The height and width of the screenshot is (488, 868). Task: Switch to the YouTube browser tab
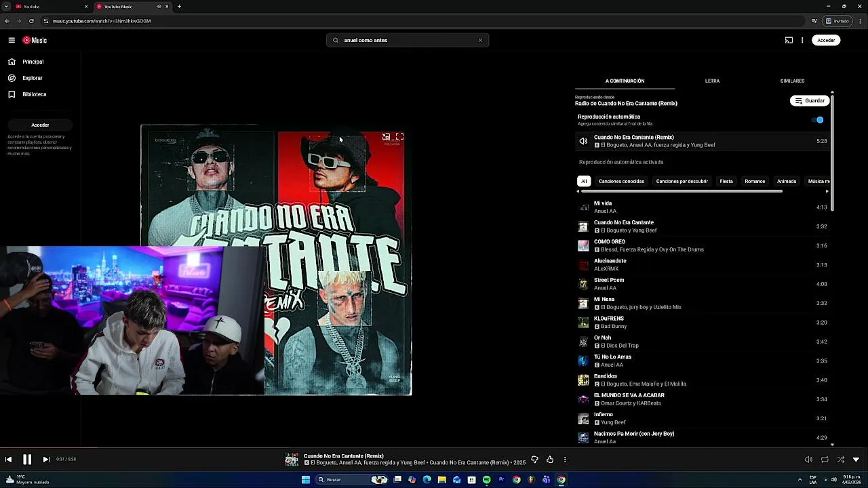click(x=52, y=6)
